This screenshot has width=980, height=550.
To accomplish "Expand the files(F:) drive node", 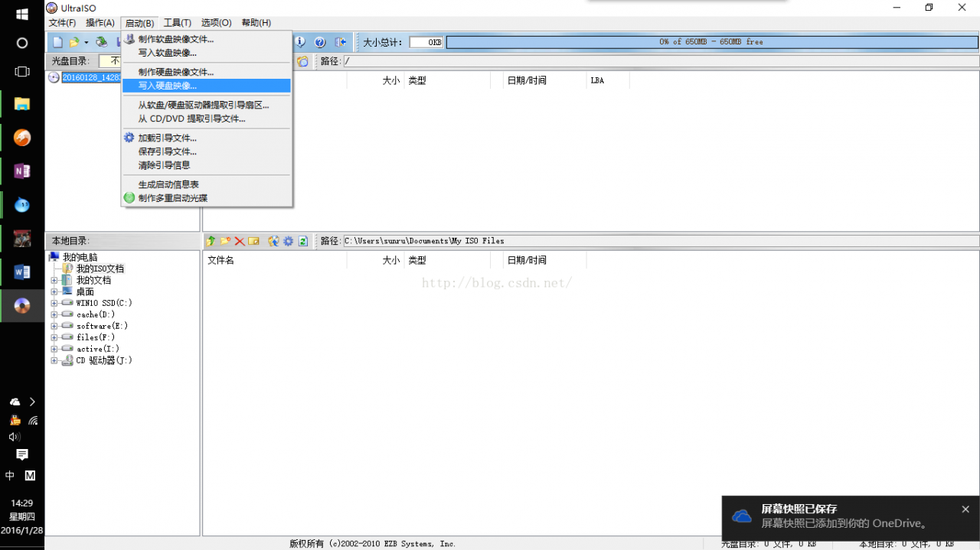I will click(x=54, y=337).
